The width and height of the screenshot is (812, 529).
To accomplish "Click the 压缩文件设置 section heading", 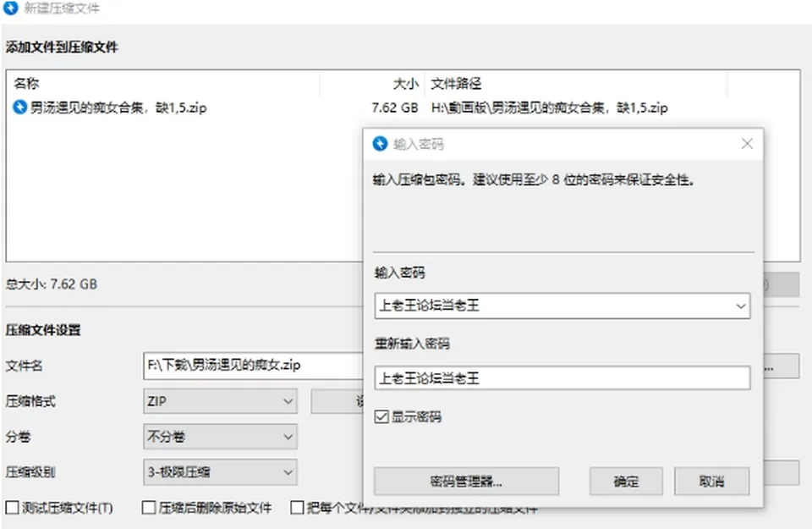I will 43,330.
